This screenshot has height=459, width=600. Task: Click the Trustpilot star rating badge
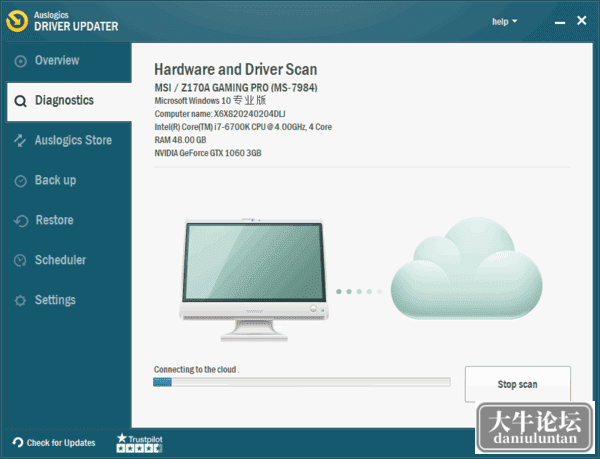pyautogui.click(x=140, y=443)
